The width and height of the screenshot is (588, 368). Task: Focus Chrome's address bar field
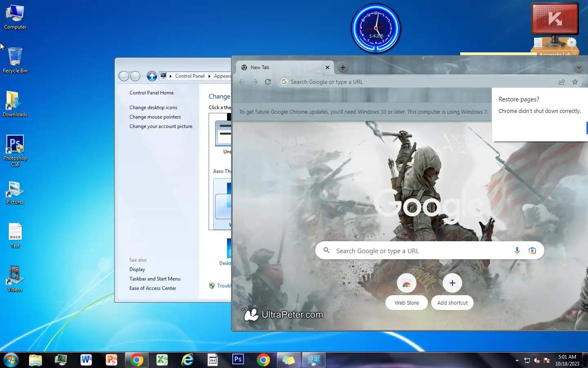416,82
